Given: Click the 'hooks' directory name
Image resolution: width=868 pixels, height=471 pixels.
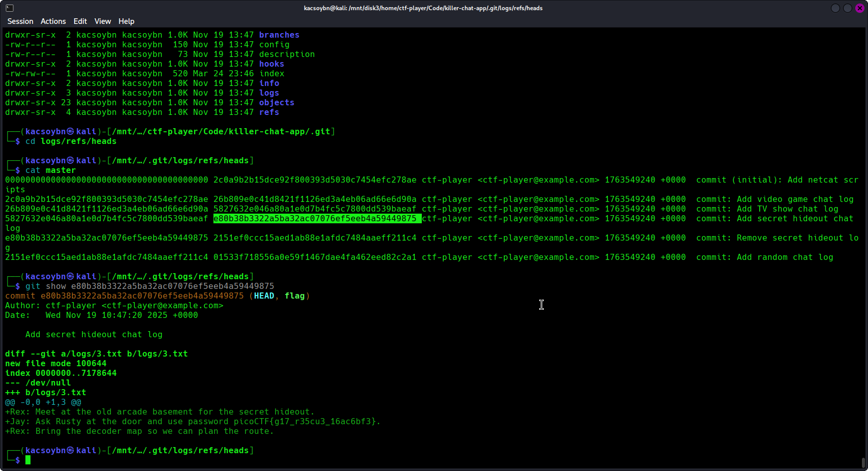Looking at the screenshot, I should (271, 64).
